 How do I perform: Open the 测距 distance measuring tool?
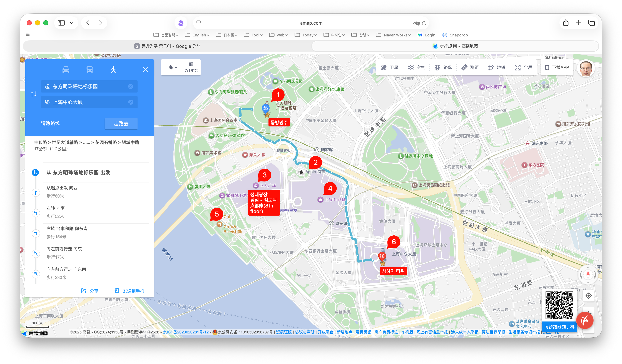pos(470,67)
